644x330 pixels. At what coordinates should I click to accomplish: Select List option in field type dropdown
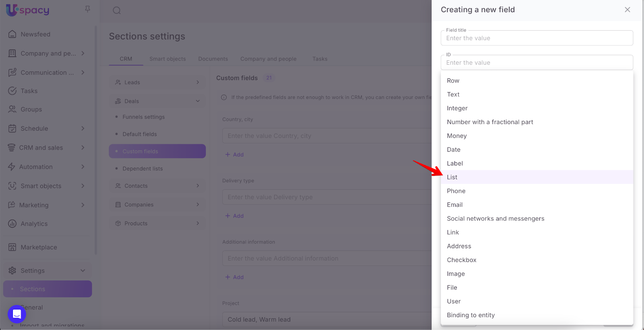point(452,177)
